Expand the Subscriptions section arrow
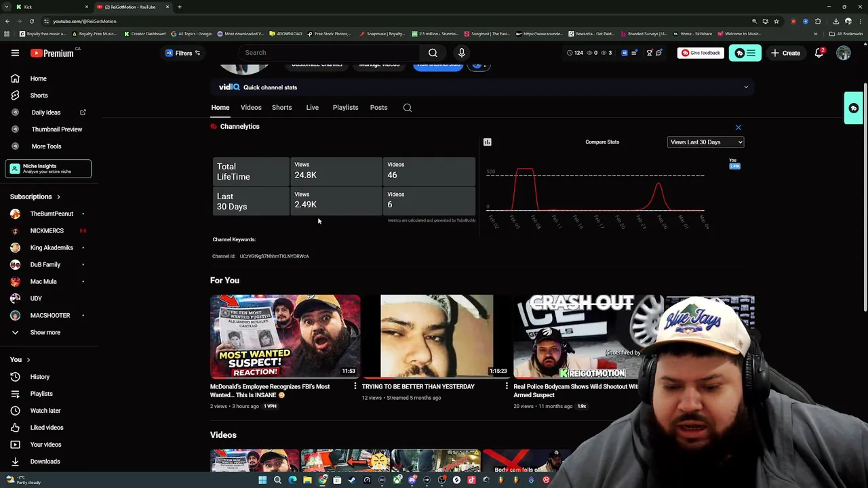 tap(58, 197)
